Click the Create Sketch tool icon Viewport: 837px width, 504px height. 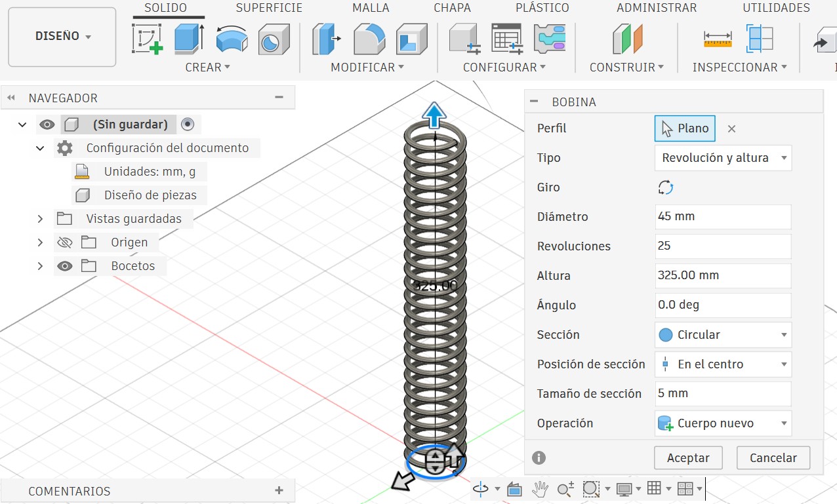point(148,39)
